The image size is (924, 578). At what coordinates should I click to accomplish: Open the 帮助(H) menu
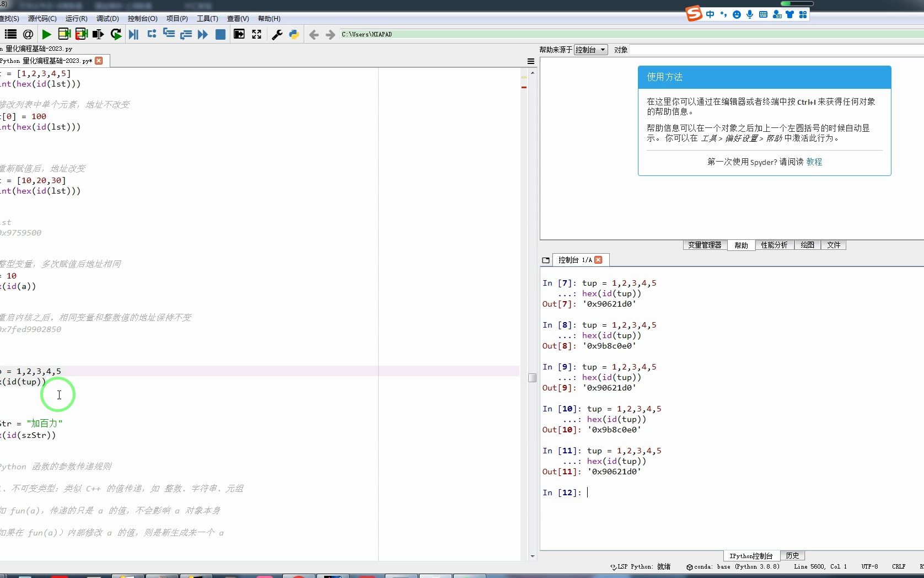click(x=269, y=18)
